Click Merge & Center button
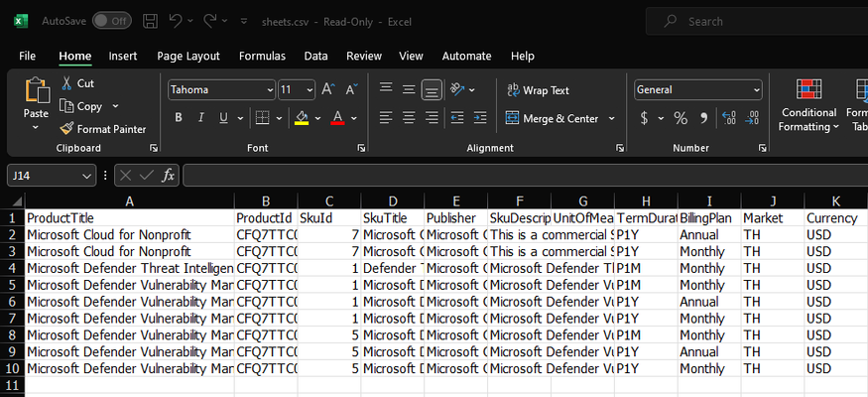Image resolution: width=868 pixels, height=397 pixels. point(552,118)
